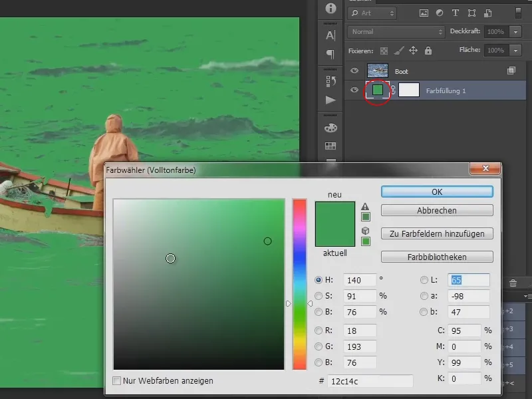The image size is (532, 399).
Task: Click the hue spectrum slider bar
Action: (300, 285)
